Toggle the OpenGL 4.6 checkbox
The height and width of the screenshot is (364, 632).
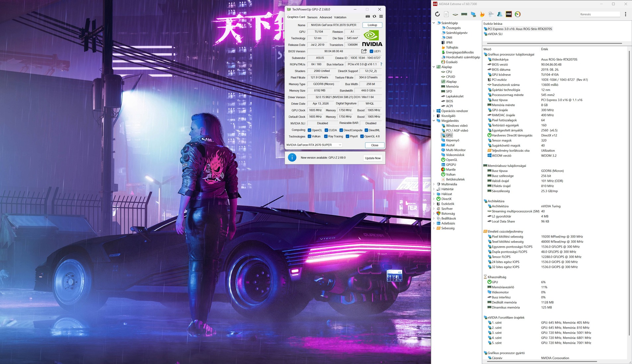[x=362, y=136]
